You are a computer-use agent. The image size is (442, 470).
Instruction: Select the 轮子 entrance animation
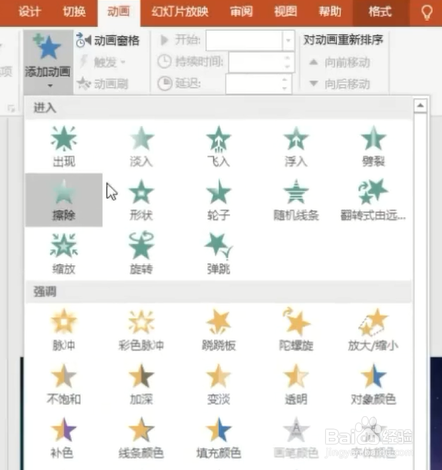(x=218, y=200)
